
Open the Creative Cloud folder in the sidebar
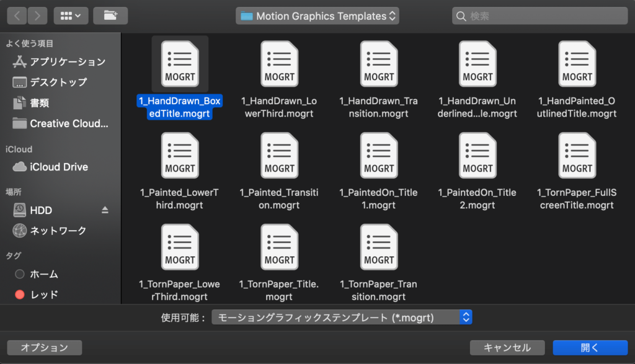pyautogui.click(x=60, y=123)
